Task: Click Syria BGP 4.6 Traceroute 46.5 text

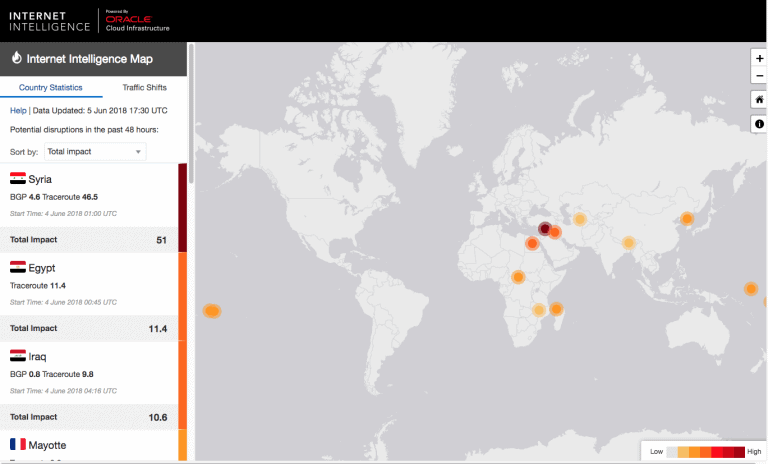Action: 54,197
